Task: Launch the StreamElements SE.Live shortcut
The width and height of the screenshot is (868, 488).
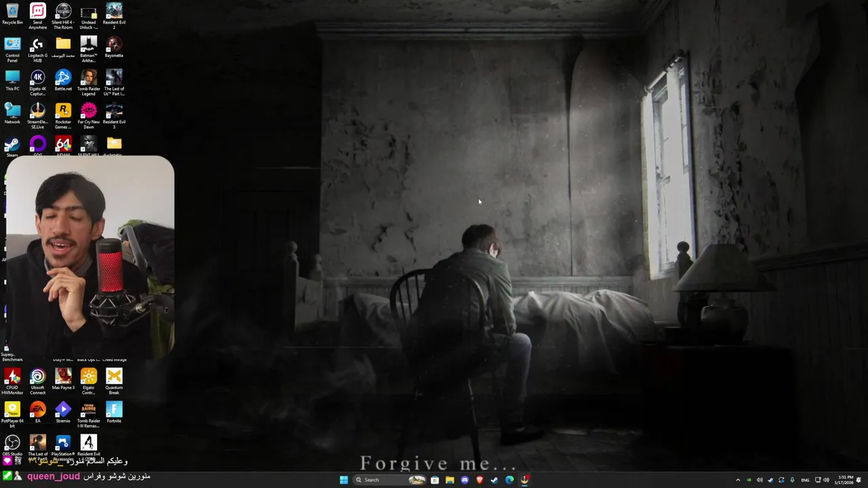Action: point(38,117)
